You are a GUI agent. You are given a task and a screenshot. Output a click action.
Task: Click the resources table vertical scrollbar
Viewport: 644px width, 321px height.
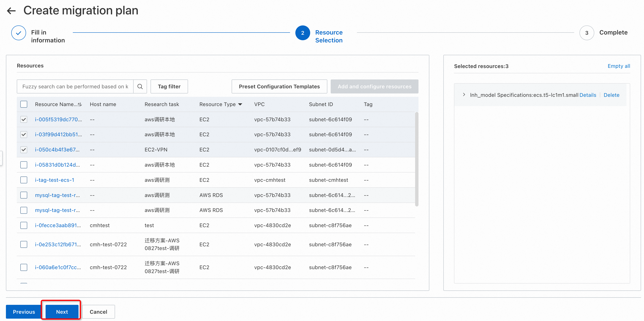[417, 159]
